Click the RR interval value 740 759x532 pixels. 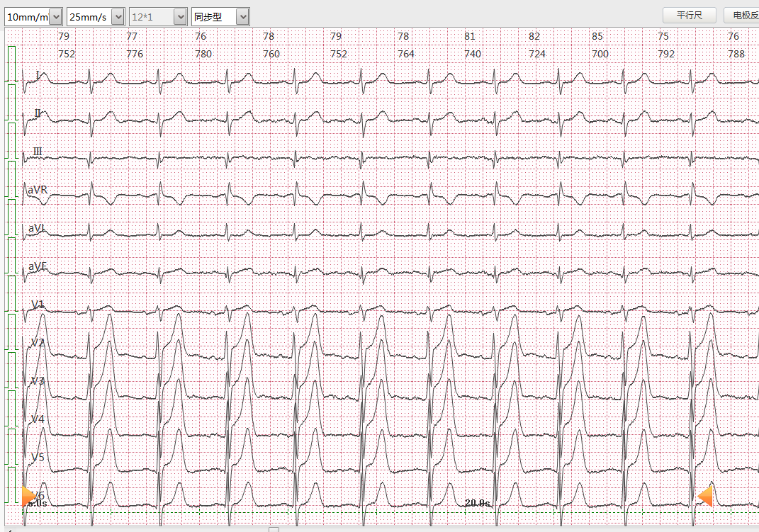tap(473, 54)
